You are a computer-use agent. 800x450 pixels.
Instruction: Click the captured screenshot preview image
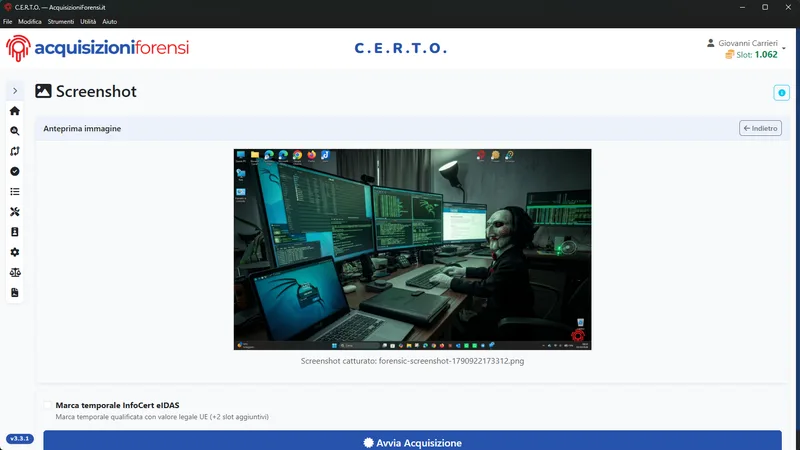tap(412, 249)
